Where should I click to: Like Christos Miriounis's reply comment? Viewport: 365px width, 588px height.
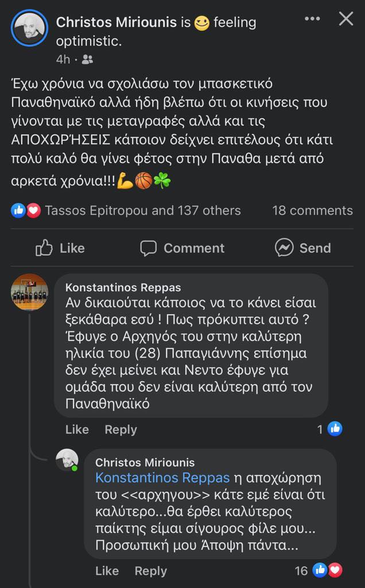(107, 571)
